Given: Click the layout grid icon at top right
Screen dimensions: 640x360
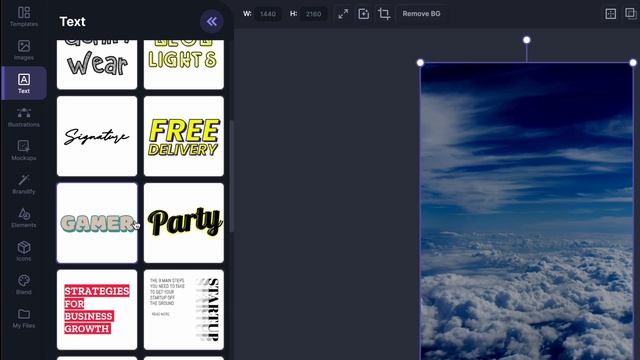Looking at the screenshot, I should tap(611, 14).
